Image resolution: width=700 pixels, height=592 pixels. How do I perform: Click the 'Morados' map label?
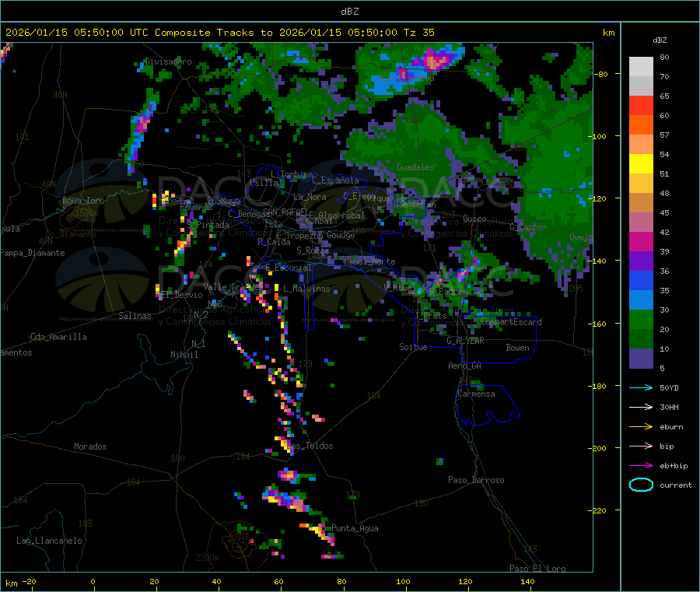[x=90, y=447]
